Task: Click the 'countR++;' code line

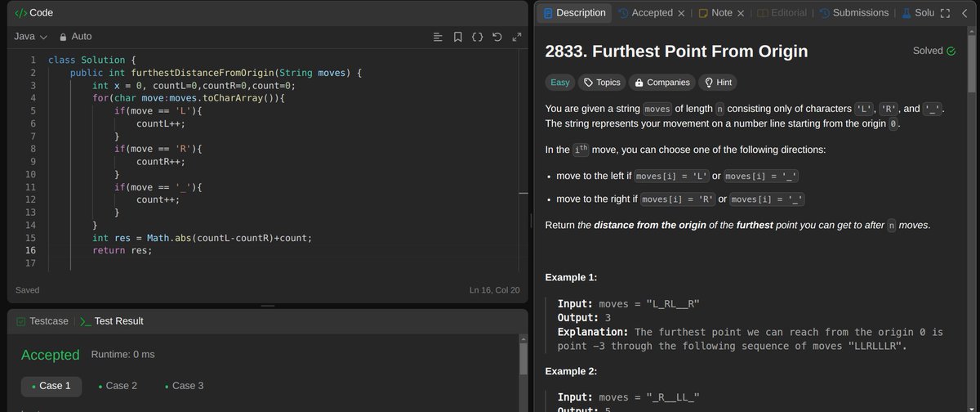Action: (161, 162)
